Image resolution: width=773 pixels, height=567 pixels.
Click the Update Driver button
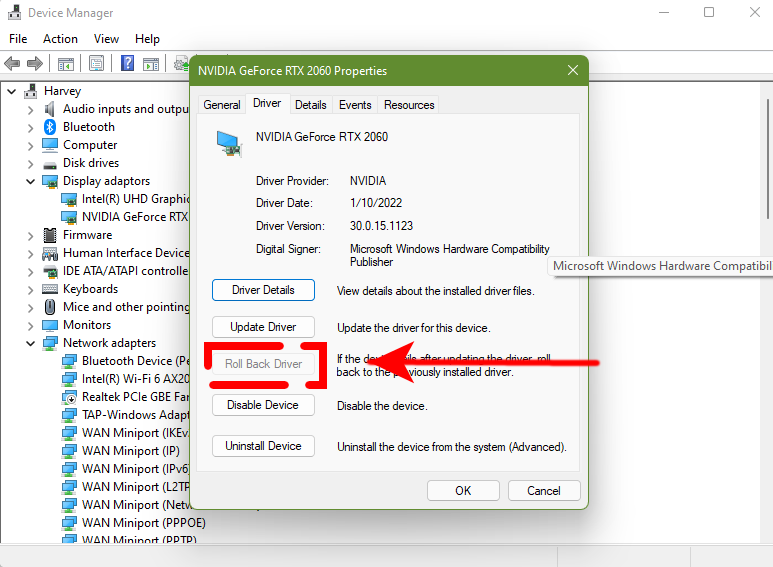263,327
